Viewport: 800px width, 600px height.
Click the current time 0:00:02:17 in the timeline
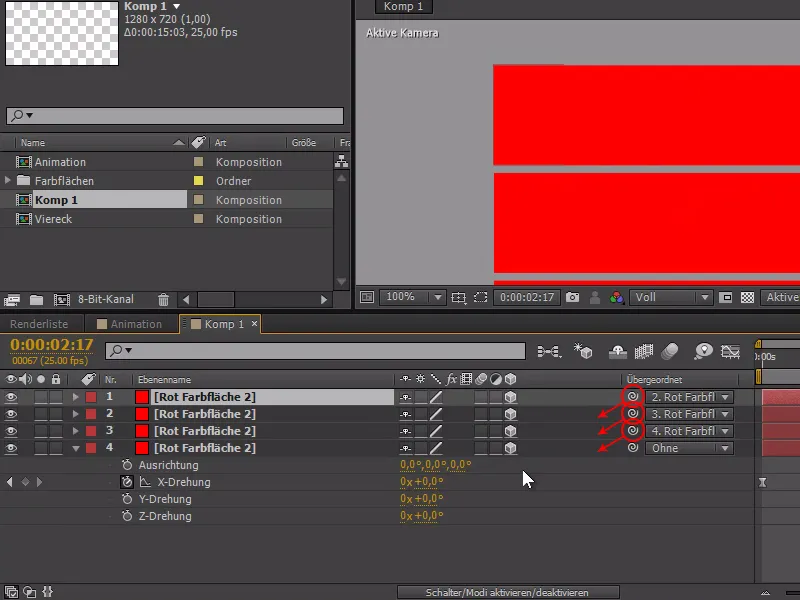(x=52, y=345)
